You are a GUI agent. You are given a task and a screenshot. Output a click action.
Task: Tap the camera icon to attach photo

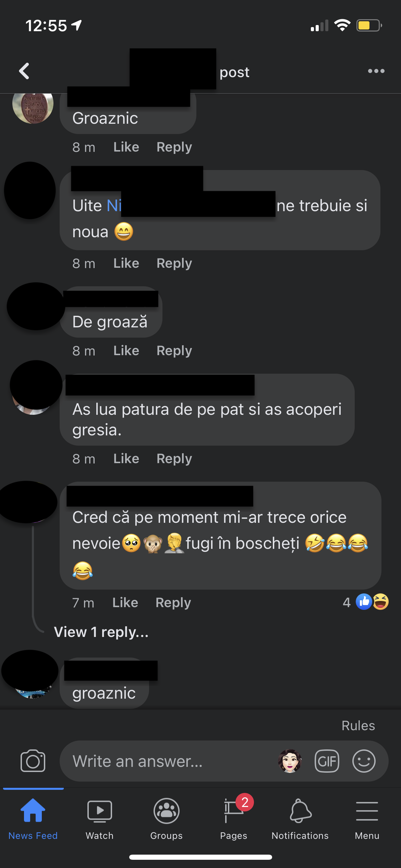(x=33, y=761)
